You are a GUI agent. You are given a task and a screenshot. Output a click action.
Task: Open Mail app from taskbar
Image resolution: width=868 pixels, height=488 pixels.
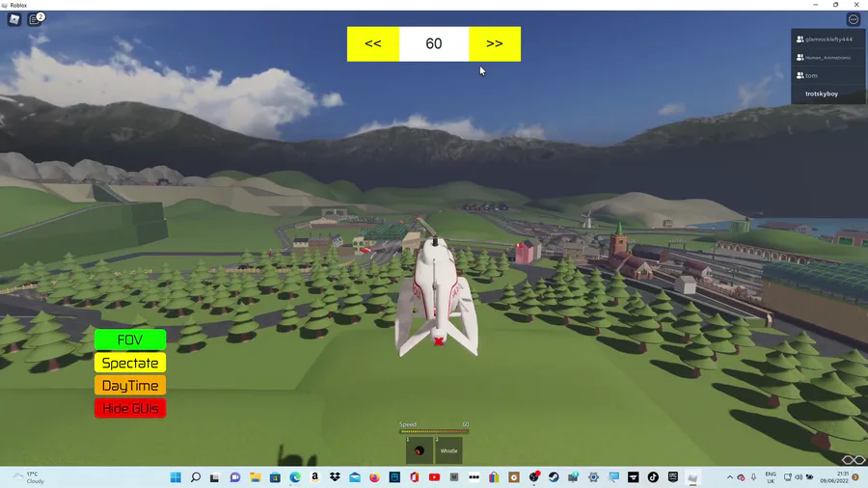(355, 477)
